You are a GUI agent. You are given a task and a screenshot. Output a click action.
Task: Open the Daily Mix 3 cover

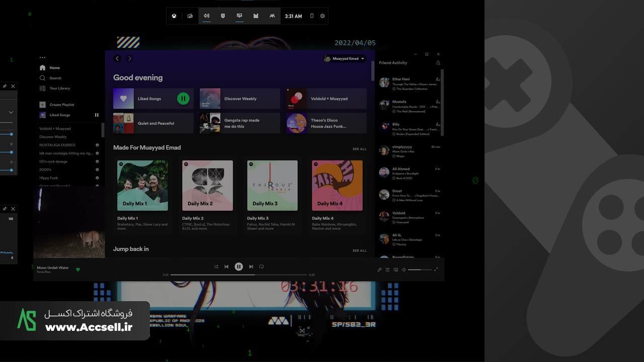[x=272, y=186]
